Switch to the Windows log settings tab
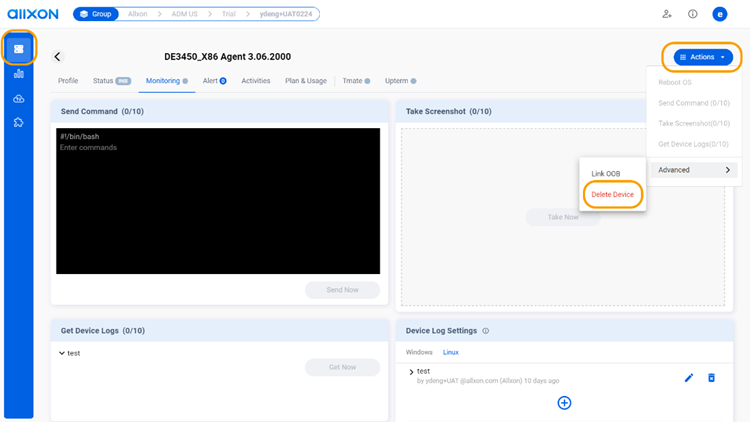Screen dimensions: 750x422 click(x=419, y=352)
